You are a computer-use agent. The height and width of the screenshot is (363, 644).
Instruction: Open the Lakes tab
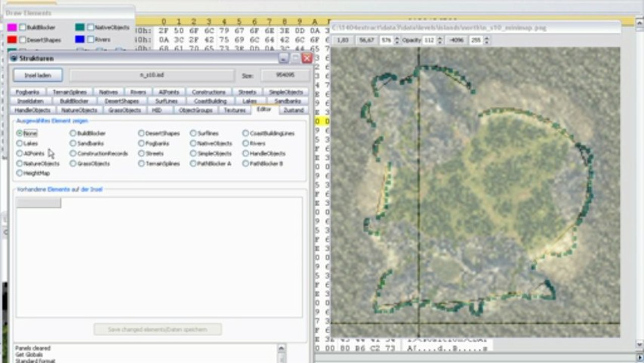point(249,101)
